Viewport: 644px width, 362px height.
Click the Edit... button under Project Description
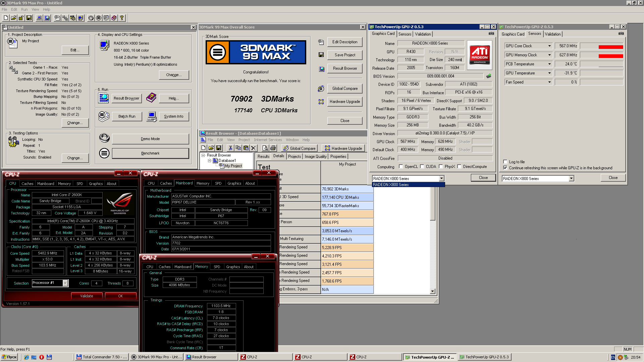click(75, 50)
